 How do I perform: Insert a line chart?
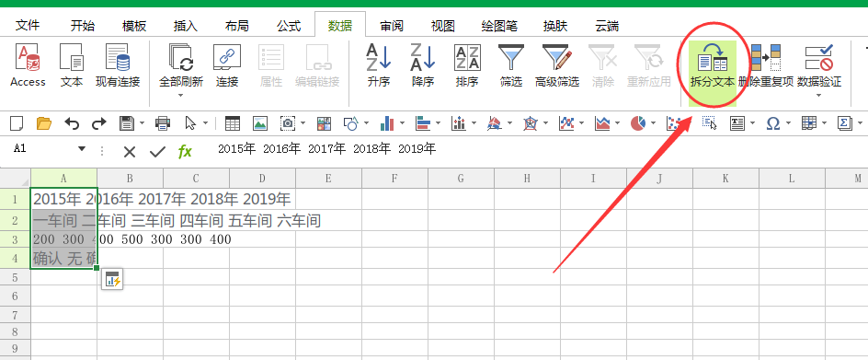pos(566,122)
